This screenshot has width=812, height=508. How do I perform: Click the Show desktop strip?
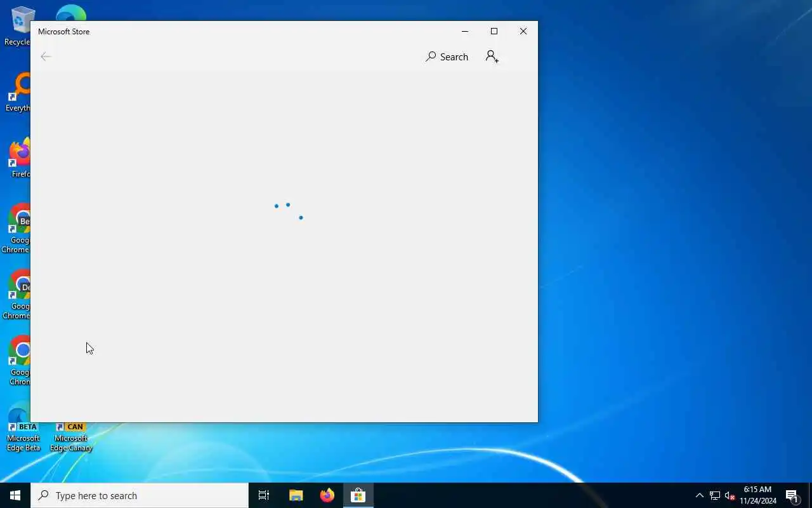[810, 495]
